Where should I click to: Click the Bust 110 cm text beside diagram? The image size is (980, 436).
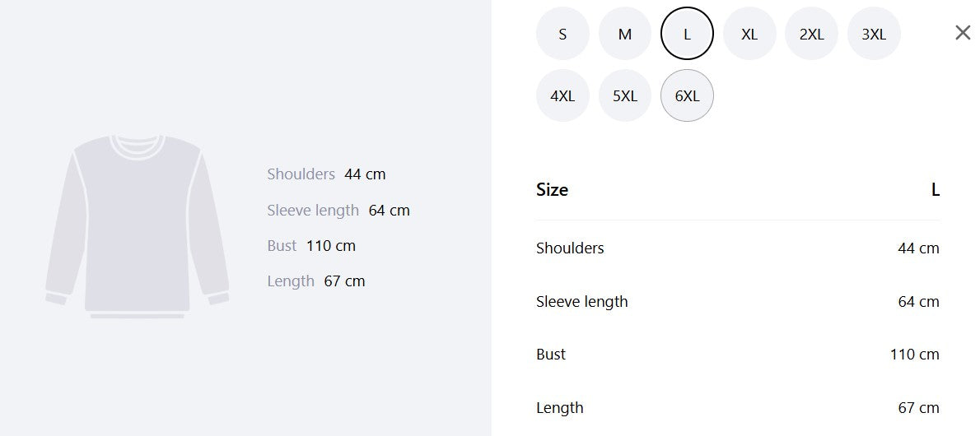pos(311,245)
